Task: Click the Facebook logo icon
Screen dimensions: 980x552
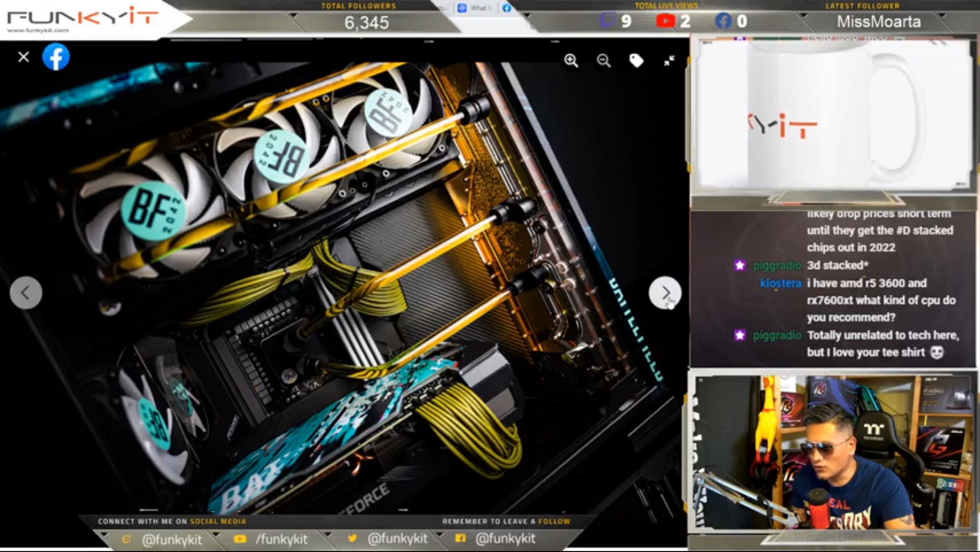Action: (56, 57)
